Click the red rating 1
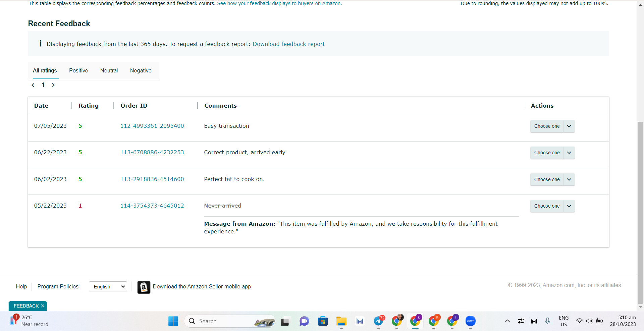The image size is (644, 331). coord(80,206)
